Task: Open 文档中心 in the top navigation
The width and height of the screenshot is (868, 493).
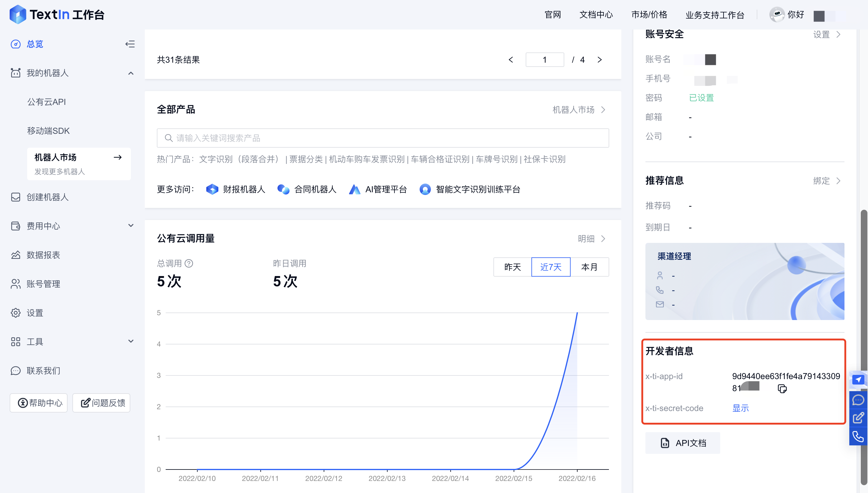Action: [x=596, y=14]
